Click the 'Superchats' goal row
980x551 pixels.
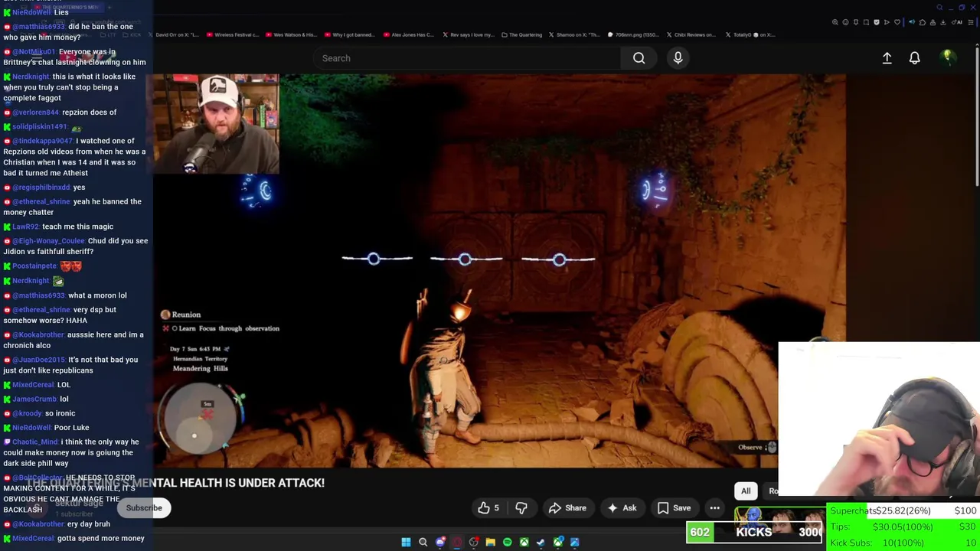pyautogui.click(x=903, y=510)
